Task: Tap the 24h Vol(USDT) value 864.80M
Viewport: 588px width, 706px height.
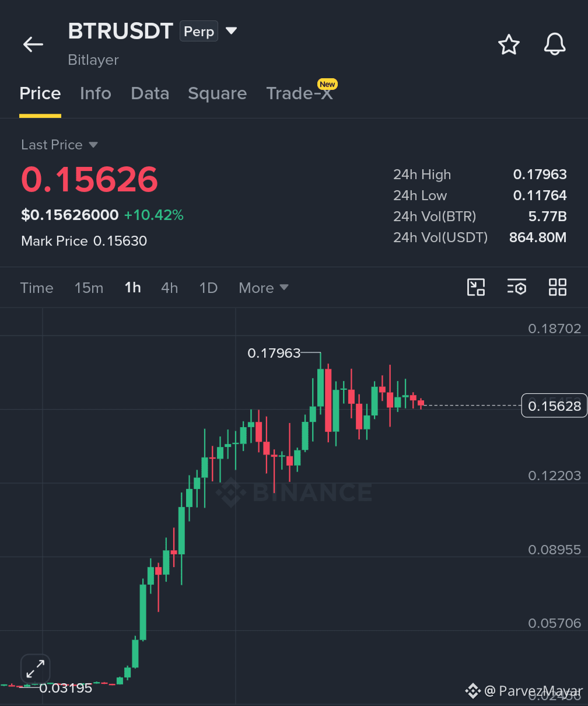Action: point(538,237)
